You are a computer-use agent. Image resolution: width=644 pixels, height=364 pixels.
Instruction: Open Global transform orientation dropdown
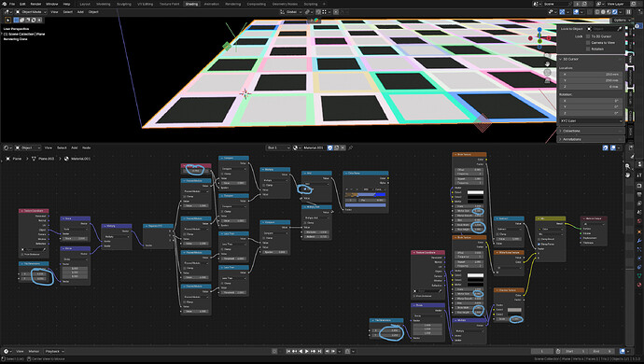(x=291, y=12)
